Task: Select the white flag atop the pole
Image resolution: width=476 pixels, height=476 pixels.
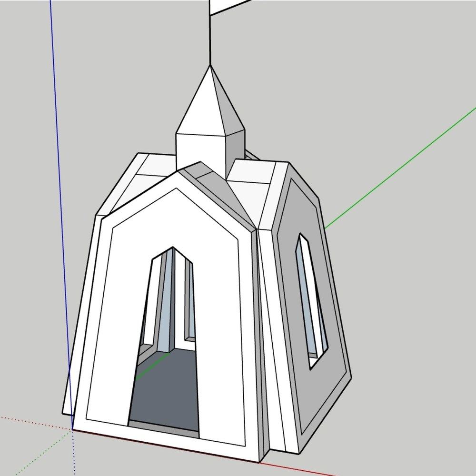Action: (228, 6)
